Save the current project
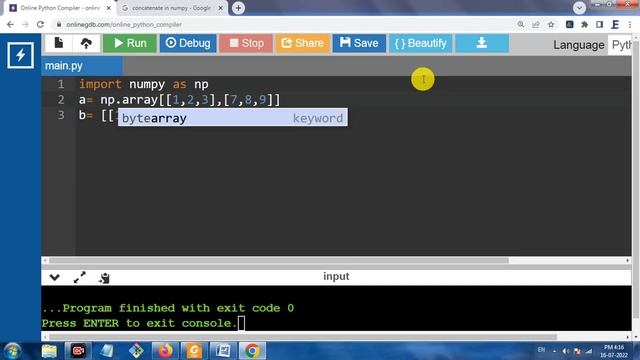 pos(359,43)
